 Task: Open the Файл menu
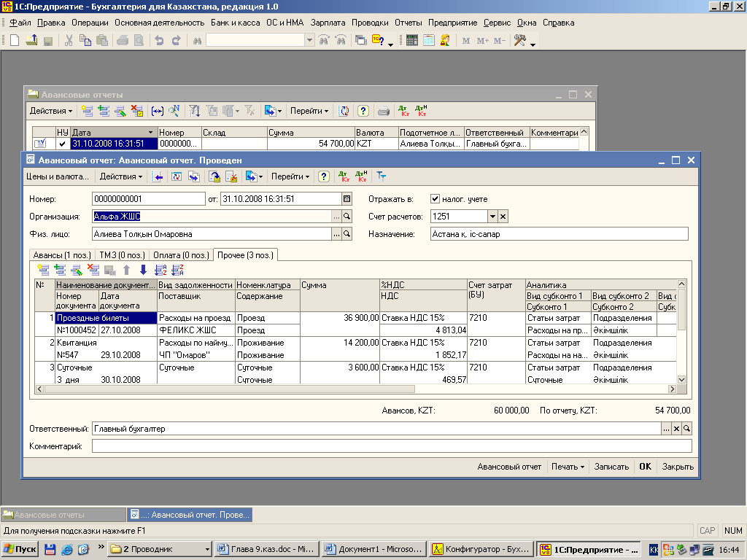point(20,23)
